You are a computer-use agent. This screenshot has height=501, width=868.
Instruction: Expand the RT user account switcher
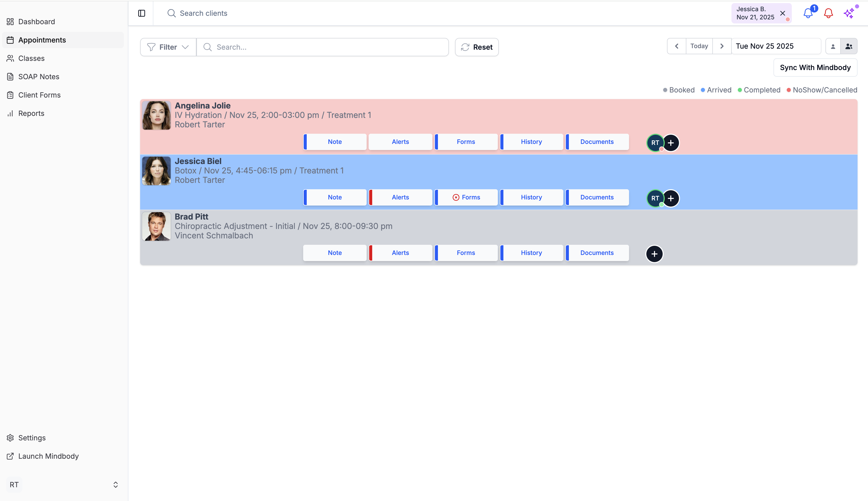point(115,484)
